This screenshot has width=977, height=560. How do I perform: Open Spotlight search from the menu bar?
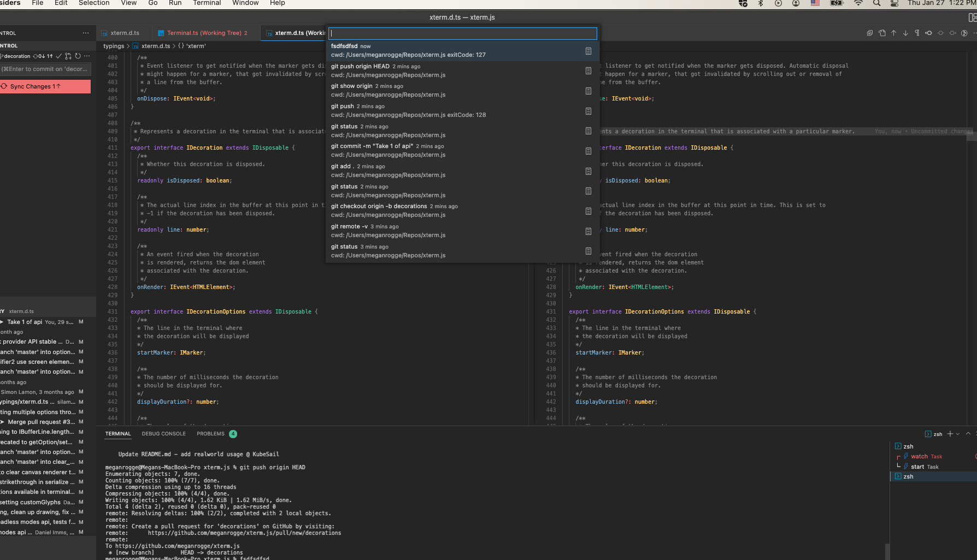coord(876,3)
